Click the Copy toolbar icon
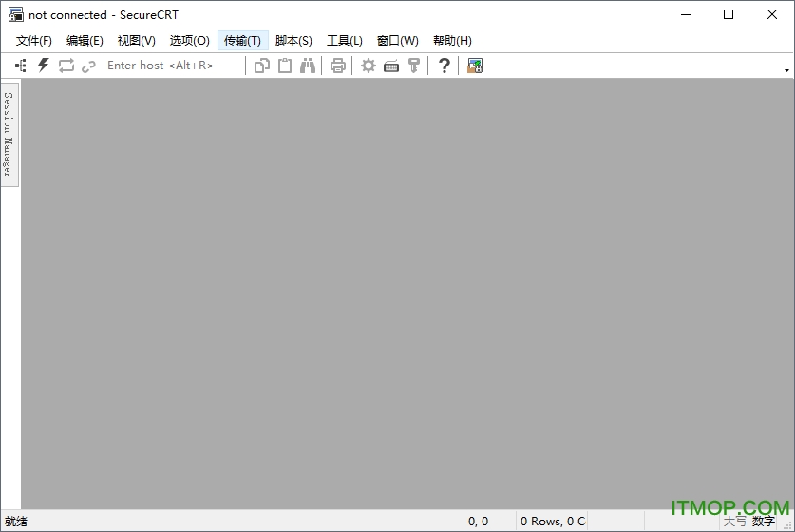The height and width of the screenshot is (532, 795). (261, 66)
